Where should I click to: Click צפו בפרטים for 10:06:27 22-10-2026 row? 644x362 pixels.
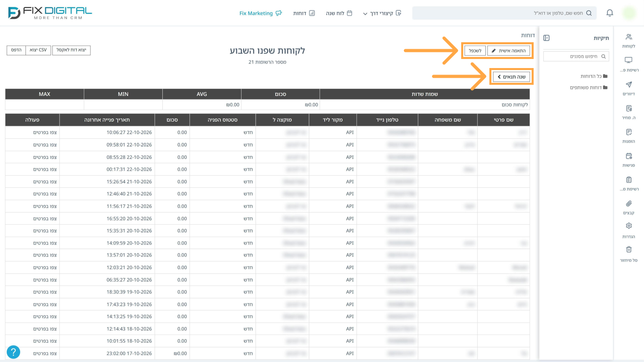tap(45, 132)
